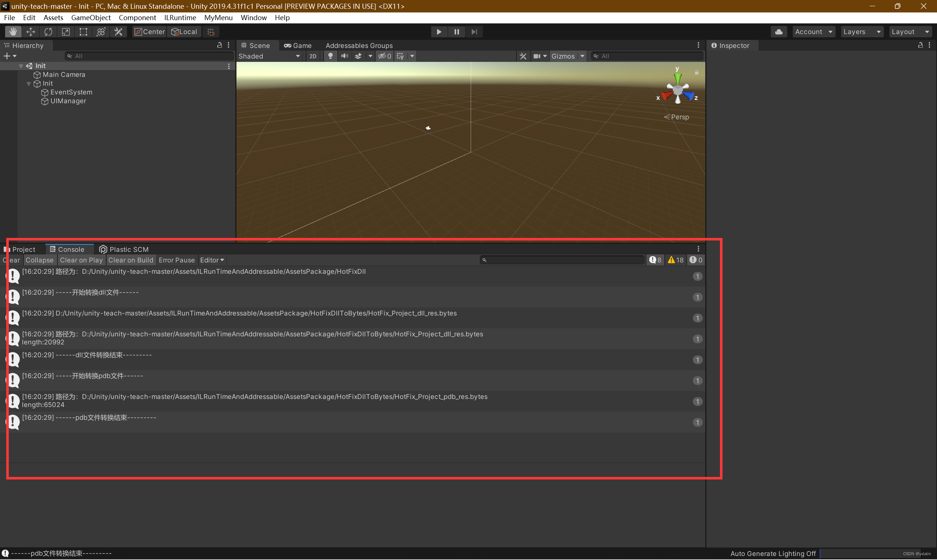This screenshot has width=937, height=560.
Task: Start Play mode
Action: [x=439, y=32]
